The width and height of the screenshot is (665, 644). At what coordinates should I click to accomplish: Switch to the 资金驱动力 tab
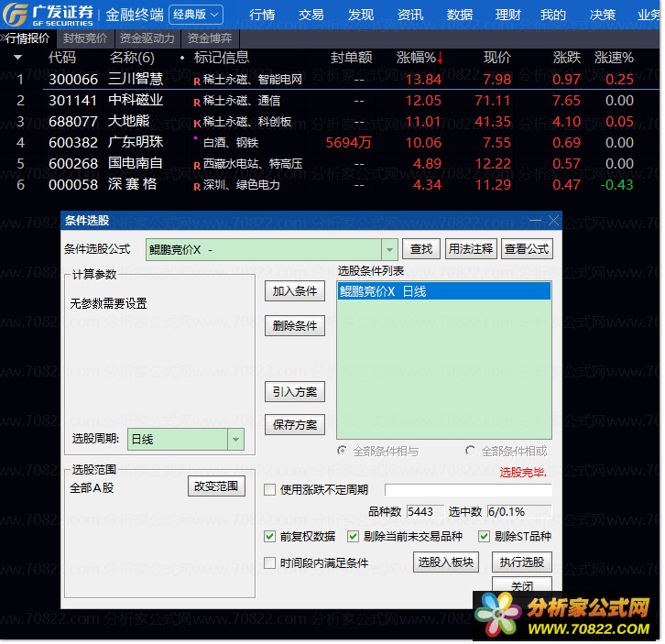(x=147, y=38)
